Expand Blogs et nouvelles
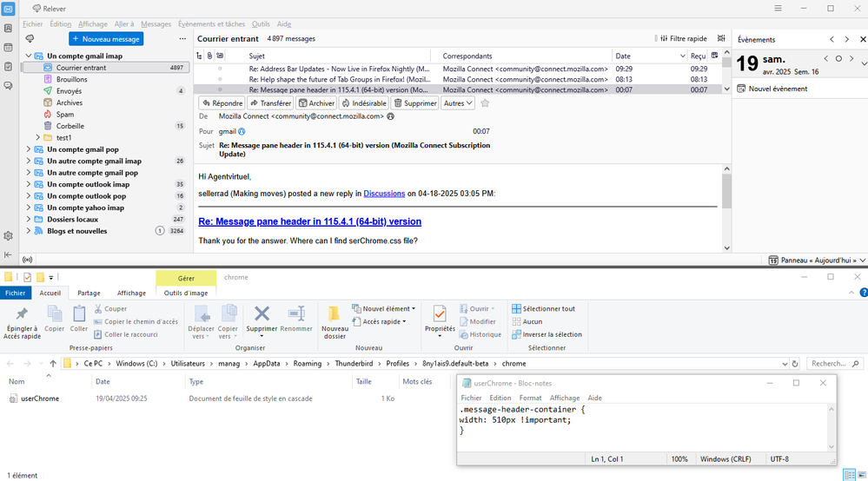 [x=28, y=231]
